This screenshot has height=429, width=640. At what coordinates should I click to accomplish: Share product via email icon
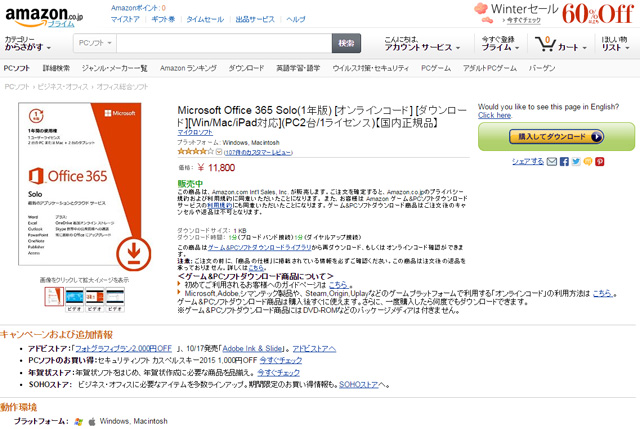(551, 162)
